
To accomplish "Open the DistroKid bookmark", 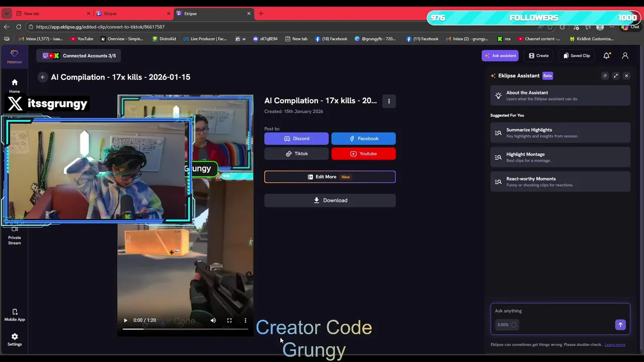I will tap(164, 39).
